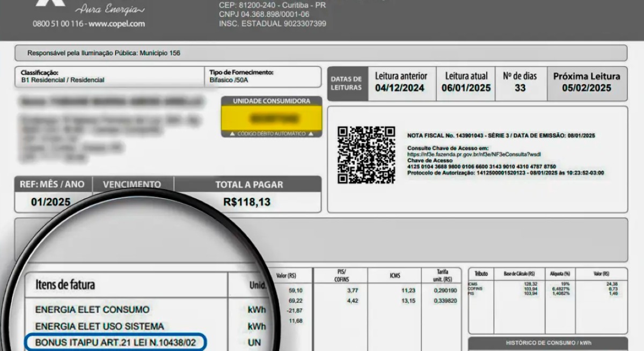
Task: Select unit tariff '0,339820'
Action: click(x=445, y=301)
